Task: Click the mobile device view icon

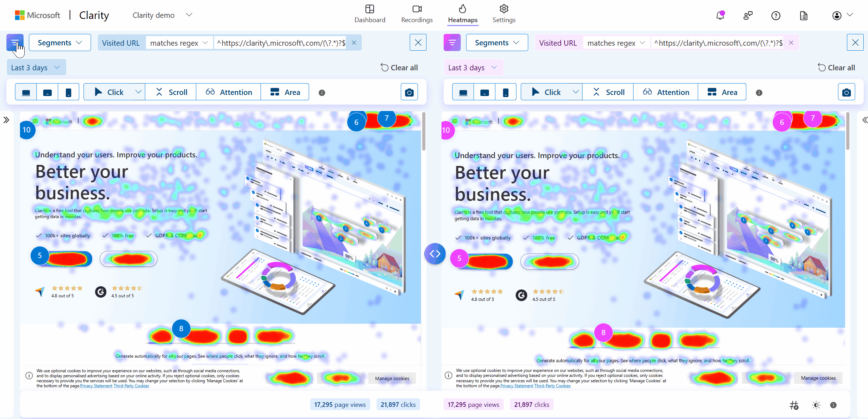Action: (x=69, y=92)
